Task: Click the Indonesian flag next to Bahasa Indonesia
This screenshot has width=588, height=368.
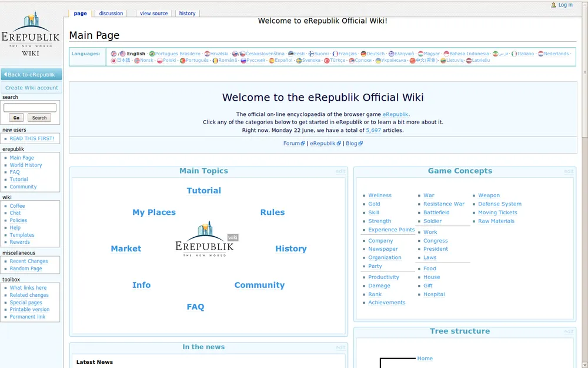Action: point(446,54)
